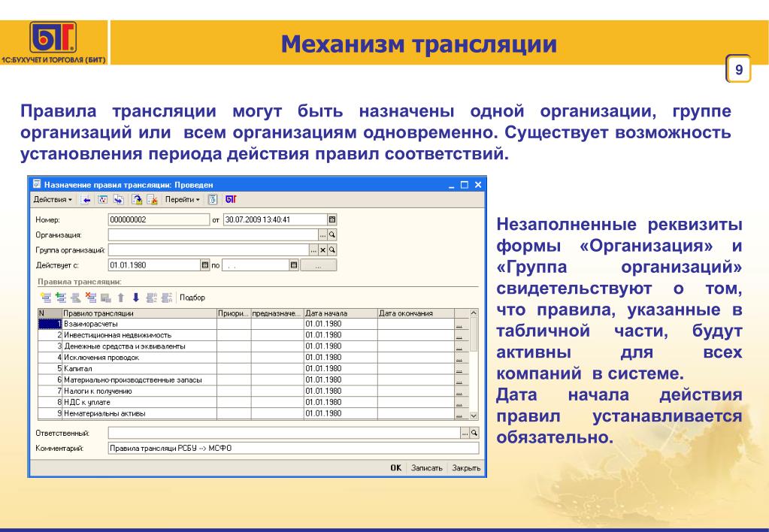Add a new row to Правила трансляции table

coord(46,298)
